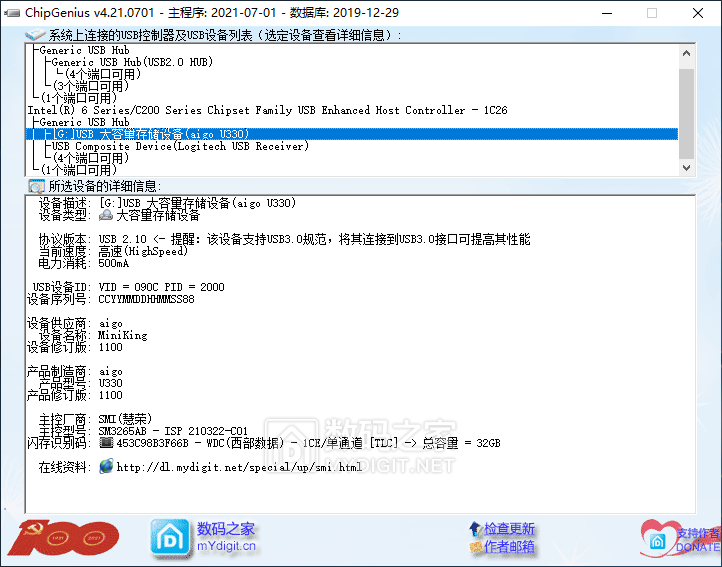Click the SMI(慧荣) controller vendor text
The image size is (722, 567).
(125, 419)
